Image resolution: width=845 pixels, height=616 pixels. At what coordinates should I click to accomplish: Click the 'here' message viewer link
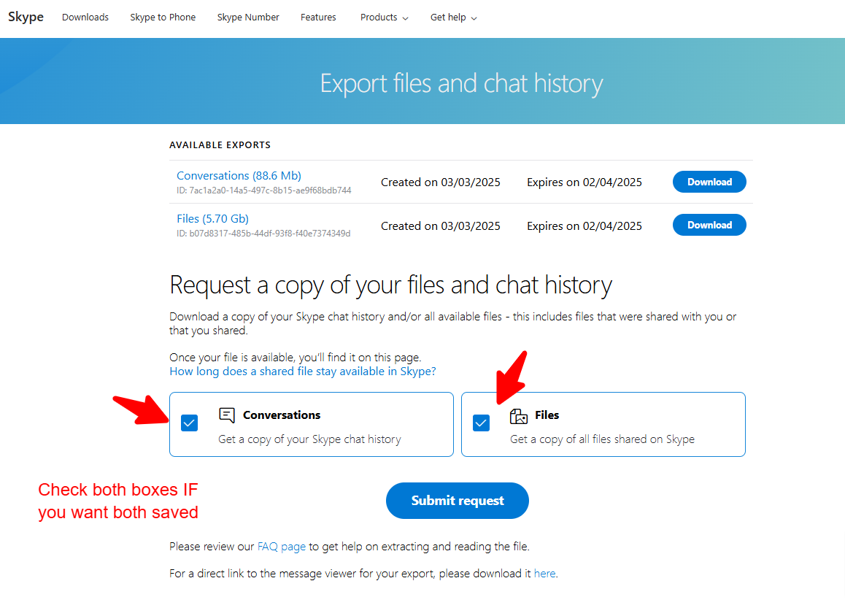point(544,574)
